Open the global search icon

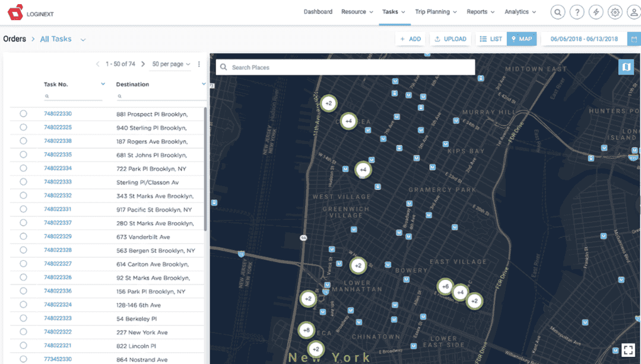pyautogui.click(x=558, y=11)
